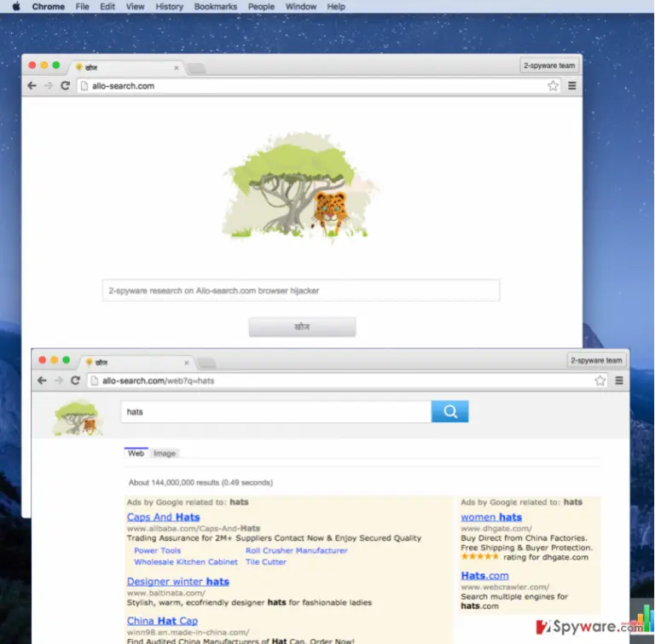Go back in the rear browser window
This screenshot has height=644, width=655.
[32, 85]
